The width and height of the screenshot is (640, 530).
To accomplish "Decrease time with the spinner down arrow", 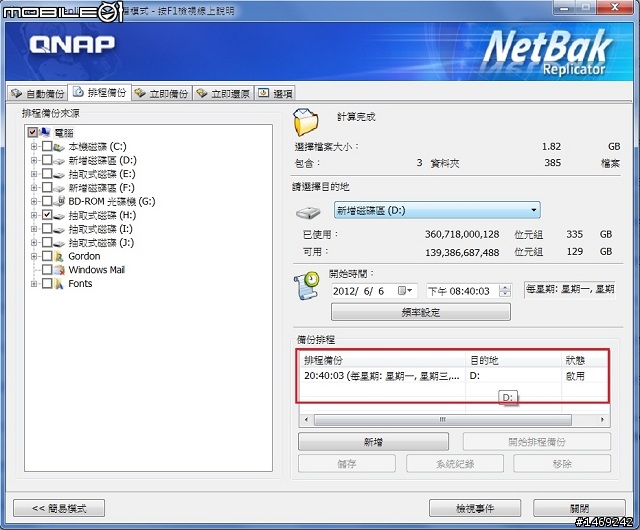I will tap(505, 294).
